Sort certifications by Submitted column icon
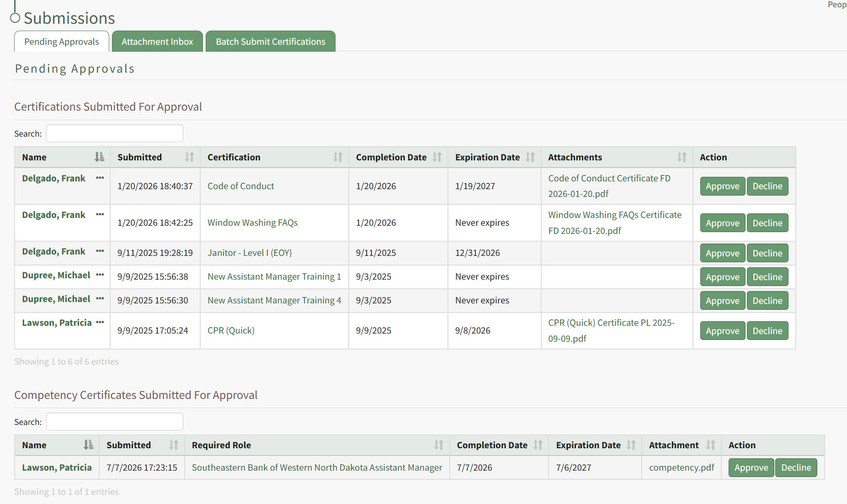The width and height of the screenshot is (847, 504). point(189,157)
